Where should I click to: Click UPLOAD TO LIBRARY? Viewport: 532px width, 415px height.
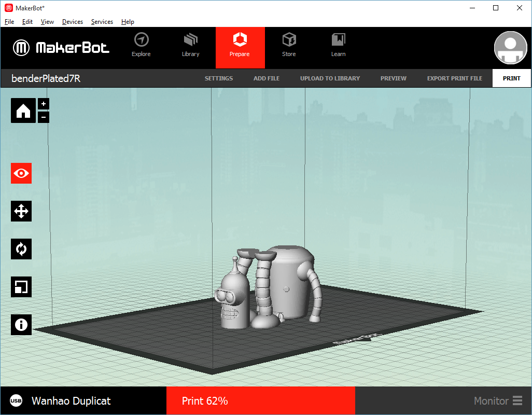(x=330, y=78)
